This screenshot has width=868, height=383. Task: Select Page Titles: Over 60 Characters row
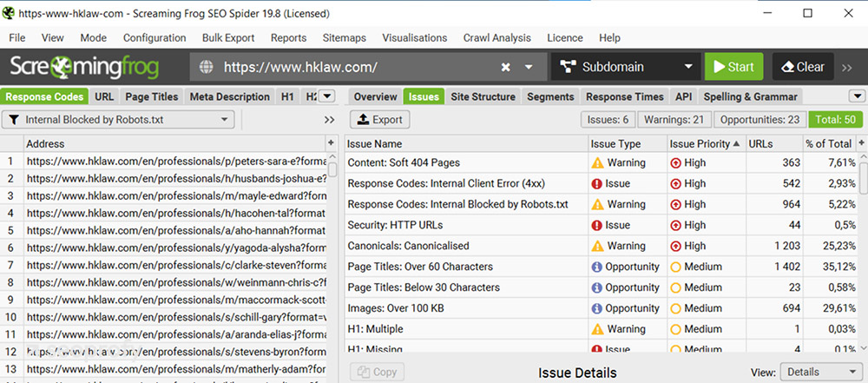[601, 267]
